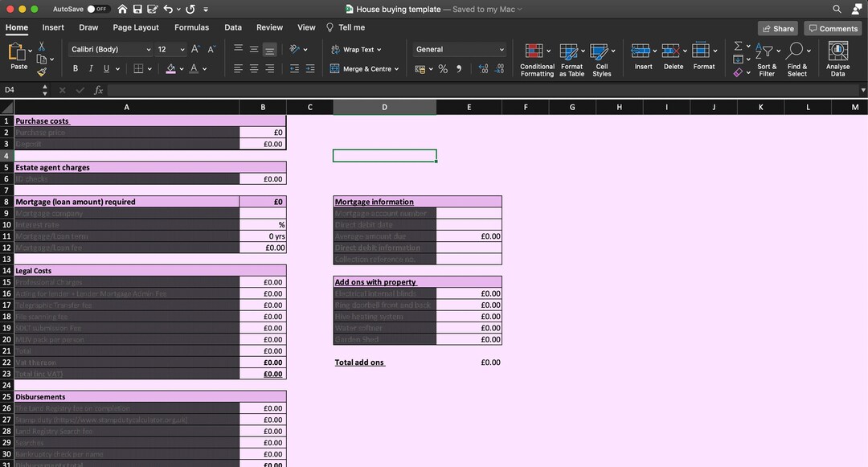Viewport: 868px width, 467px height.
Task: Select cell B23 showing Total inc VAT amount
Action: [x=263, y=374]
